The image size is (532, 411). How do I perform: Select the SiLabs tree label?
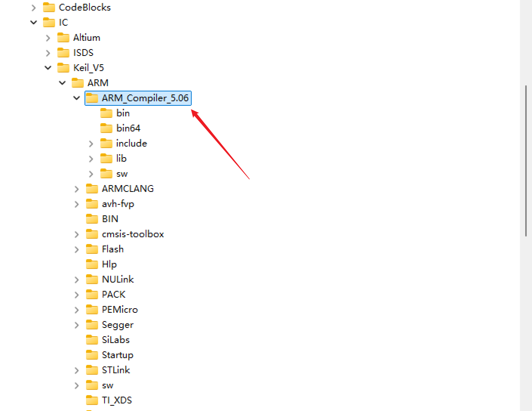115,340
